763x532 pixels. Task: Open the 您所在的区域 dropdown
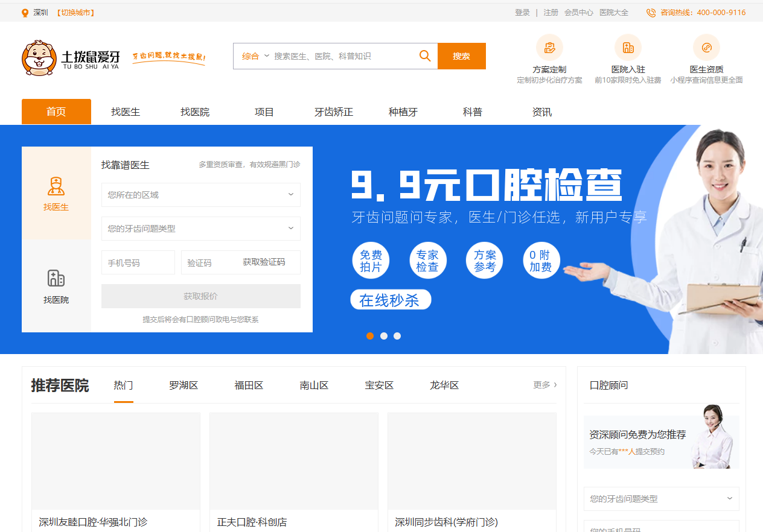point(200,195)
